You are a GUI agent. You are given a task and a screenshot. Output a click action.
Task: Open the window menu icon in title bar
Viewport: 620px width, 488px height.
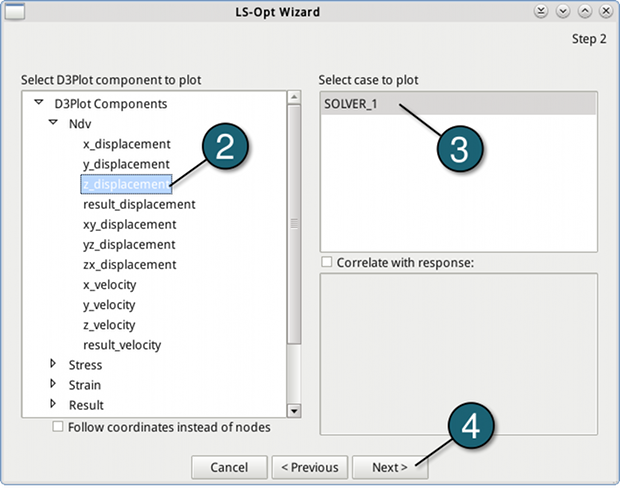pyautogui.click(x=15, y=11)
